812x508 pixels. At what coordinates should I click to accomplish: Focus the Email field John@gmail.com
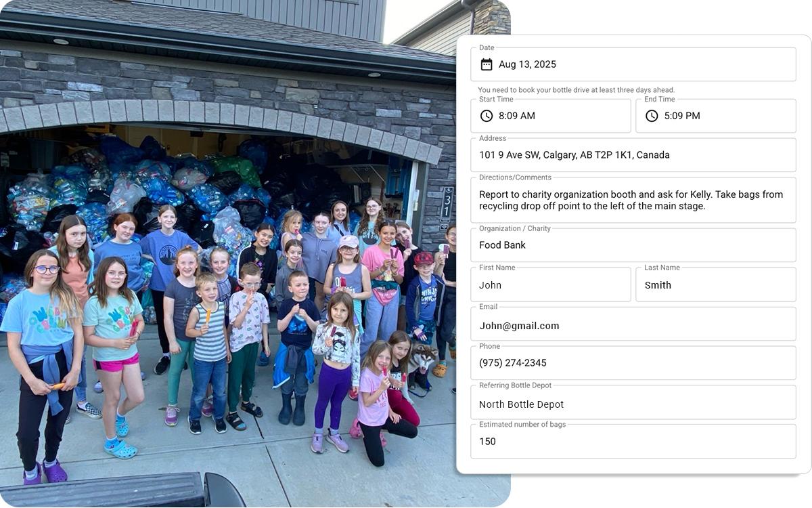(633, 324)
